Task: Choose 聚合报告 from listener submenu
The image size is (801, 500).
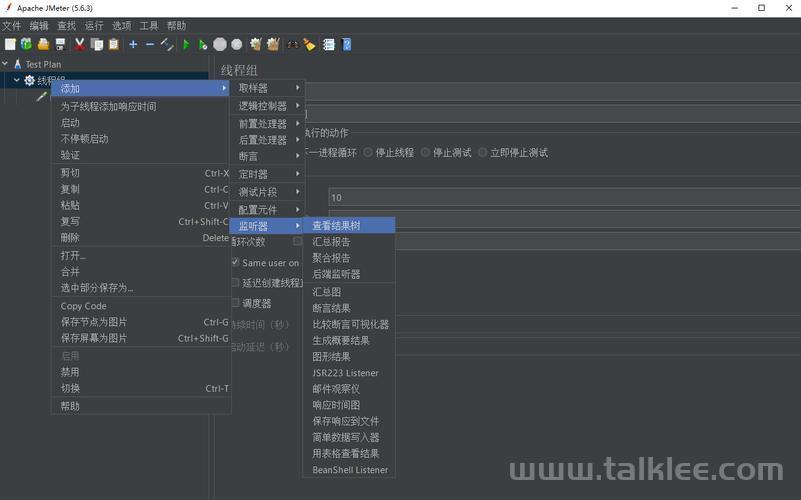Action: coord(349,258)
